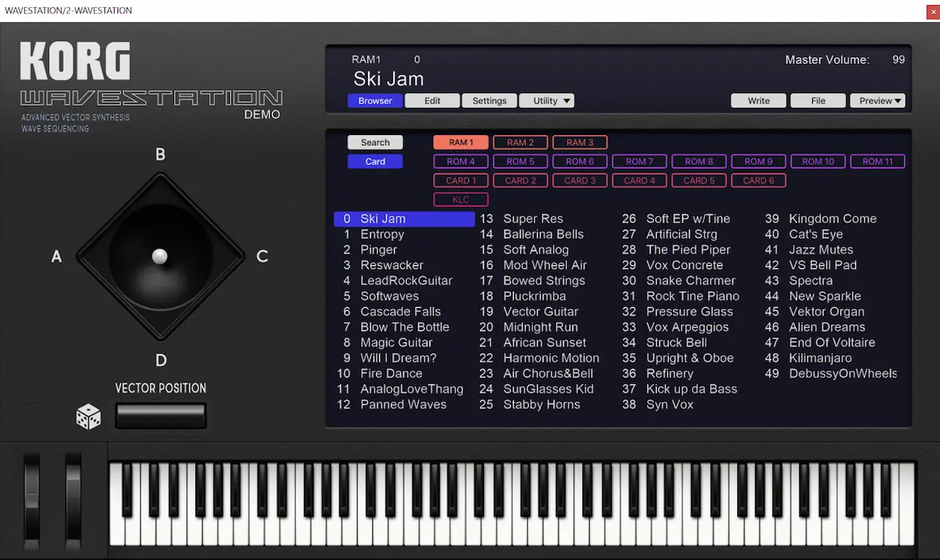This screenshot has height=560, width=940.
Task: Open the Settings tab
Action: pyautogui.click(x=490, y=101)
